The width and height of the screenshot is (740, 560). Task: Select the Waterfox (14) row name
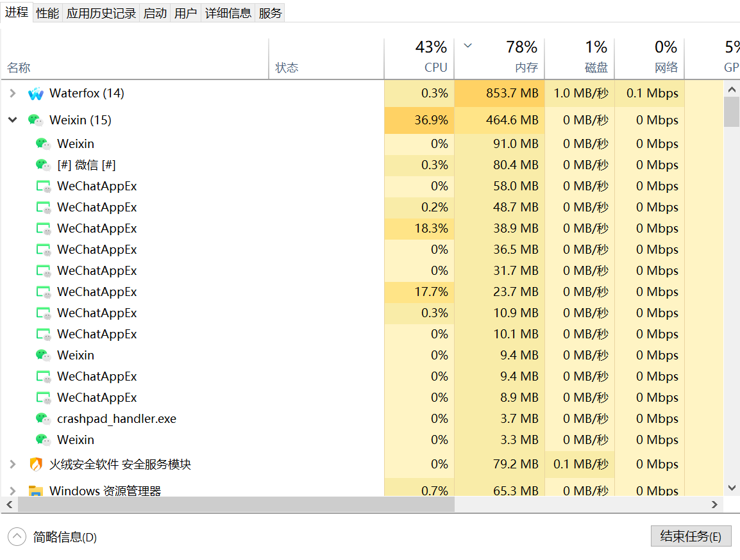(87, 94)
